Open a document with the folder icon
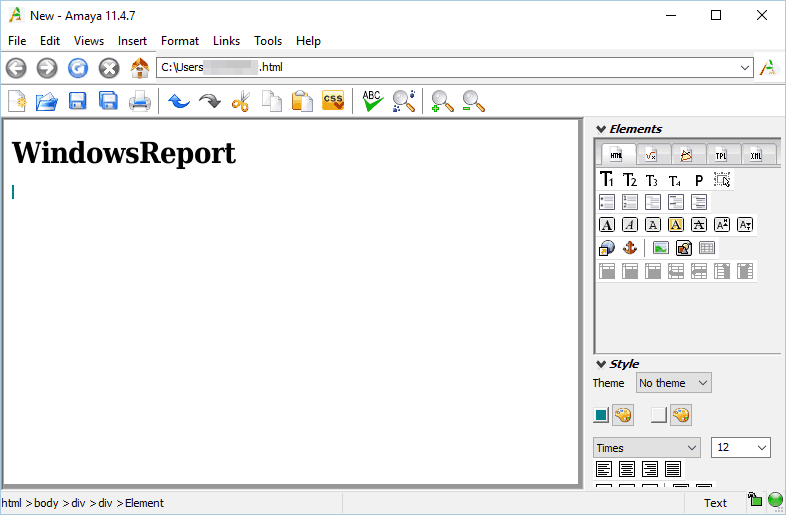Viewport: 786px width, 515px height. pos(47,101)
